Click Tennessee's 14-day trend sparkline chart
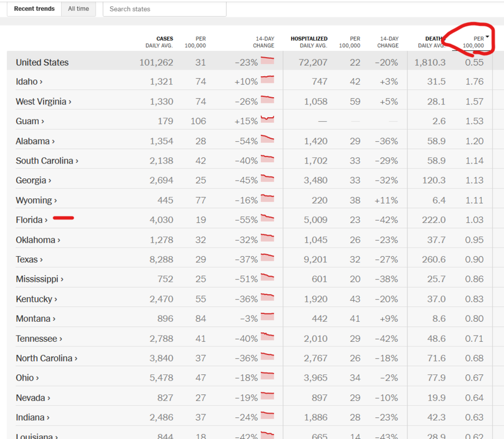This screenshot has width=504, height=439. pyautogui.click(x=267, y=337)
